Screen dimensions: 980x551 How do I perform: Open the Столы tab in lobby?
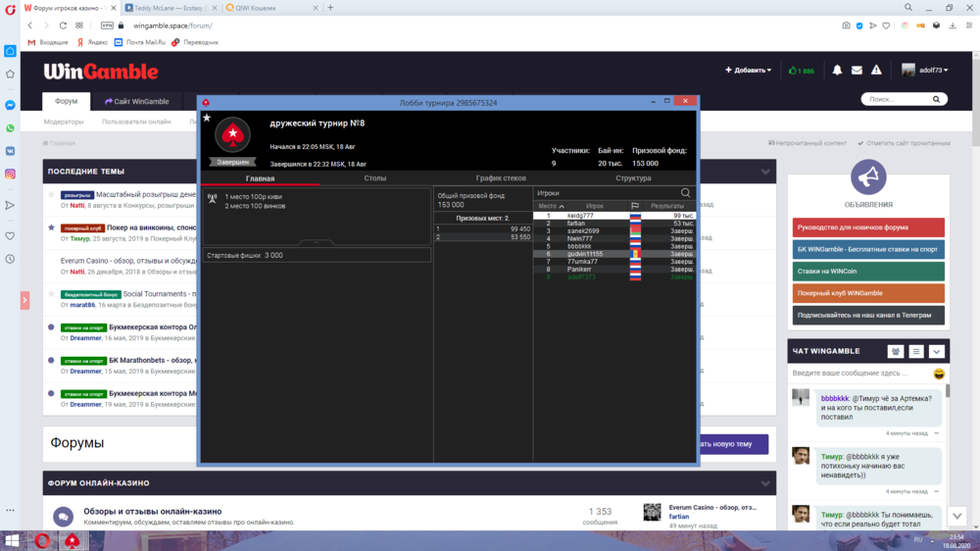[374, 178]
